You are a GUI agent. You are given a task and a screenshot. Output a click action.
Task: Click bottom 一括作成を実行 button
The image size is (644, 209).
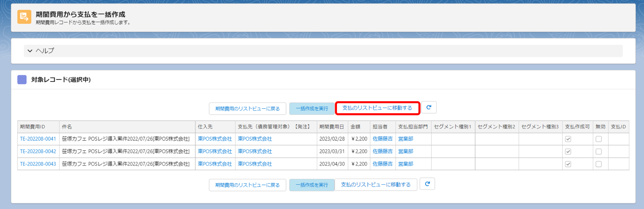312,185
